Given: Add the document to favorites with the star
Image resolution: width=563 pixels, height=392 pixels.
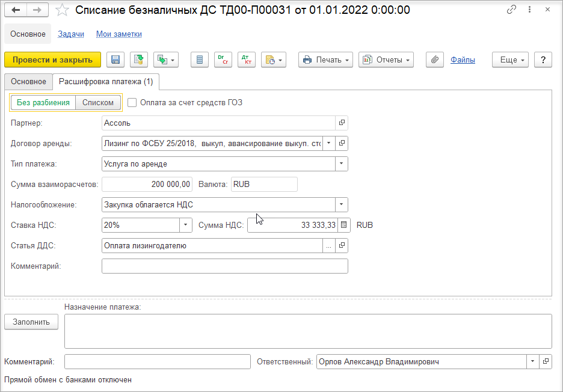Looking at the screenshot, I should coord(62,10).
